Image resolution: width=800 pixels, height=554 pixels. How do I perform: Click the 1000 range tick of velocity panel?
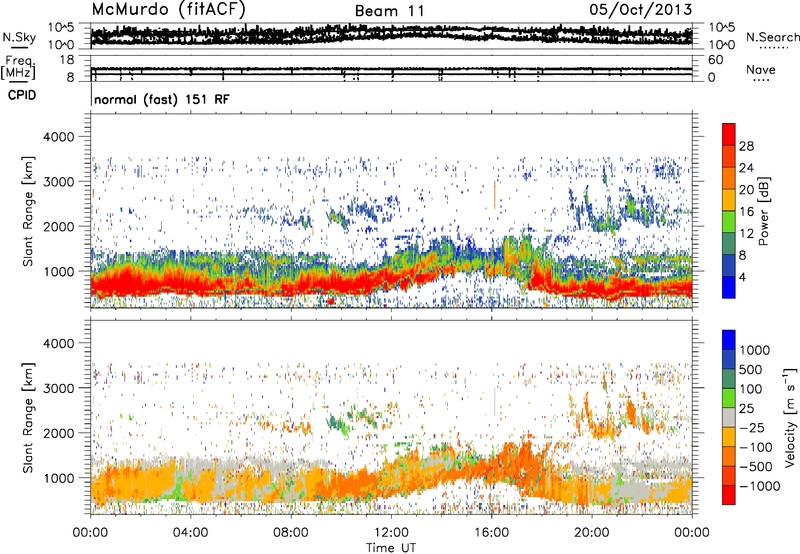[x=58, y=478]
